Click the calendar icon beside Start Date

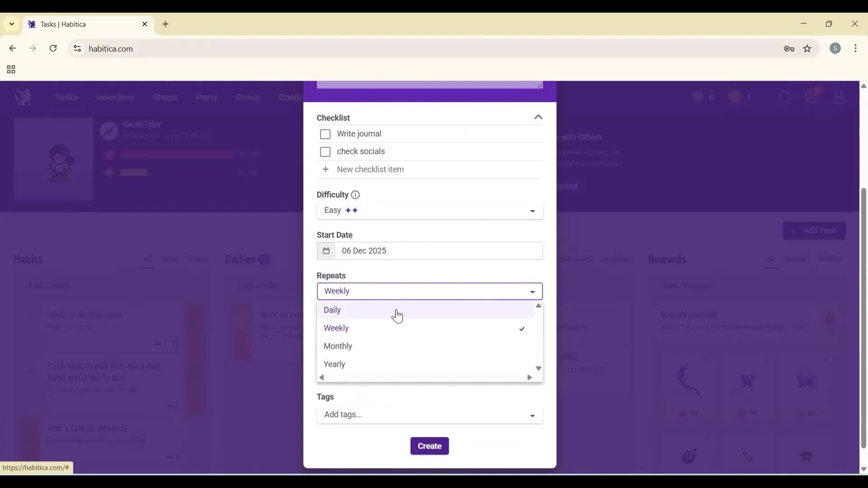tap(326, 251)
